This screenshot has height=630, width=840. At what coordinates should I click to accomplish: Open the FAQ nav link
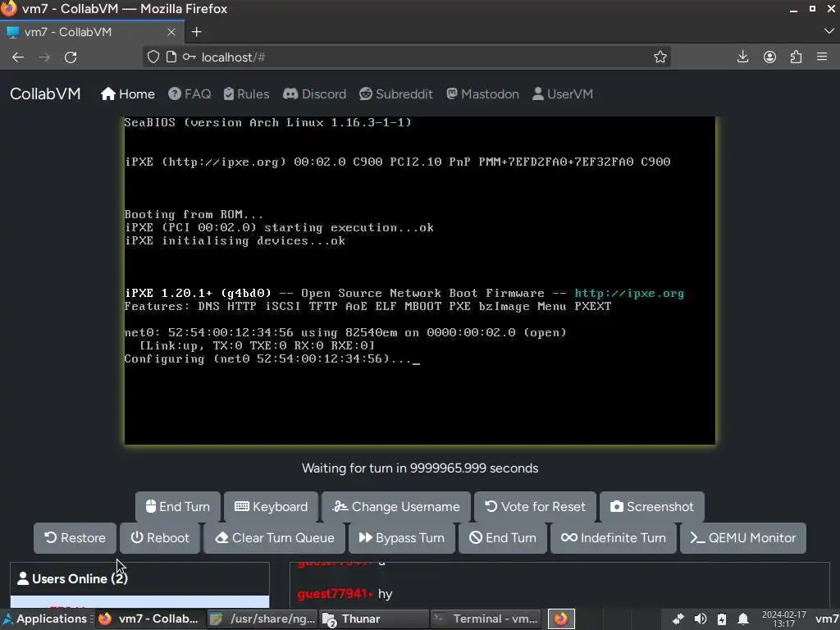[x=189, y=94]
